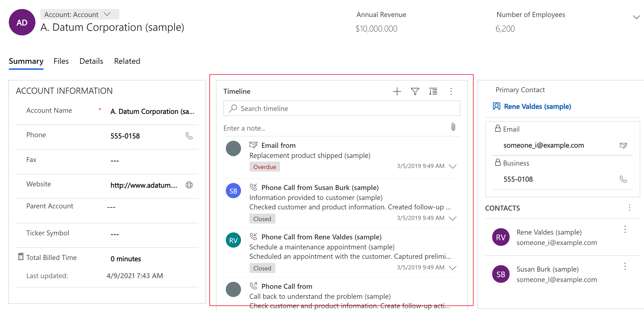Click the sort/order icon in Timeline
644x310 pixels.
pyautogui.click(x=432, y=91)
